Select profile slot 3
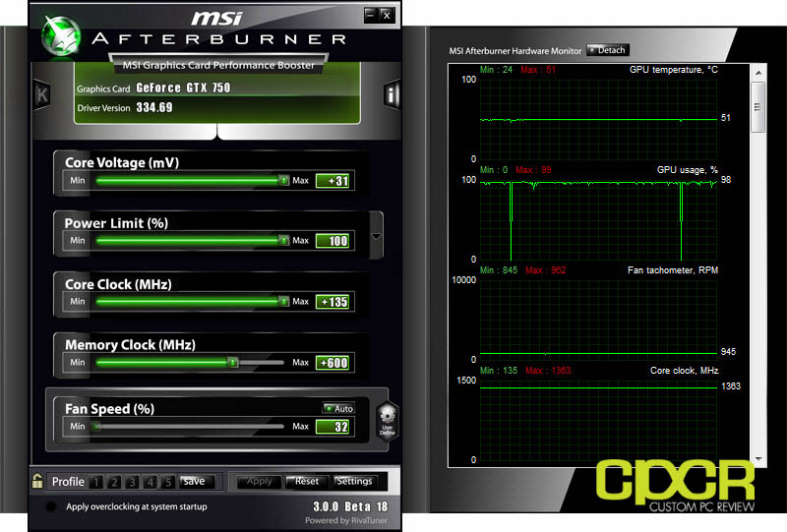Screen dimensions: 787x532 (132, 482)
